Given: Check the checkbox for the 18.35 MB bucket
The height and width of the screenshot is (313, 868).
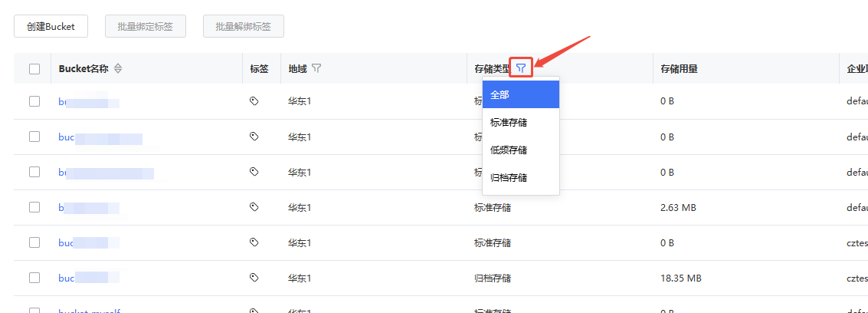Looking at the screenshot, I should point(34,278).
